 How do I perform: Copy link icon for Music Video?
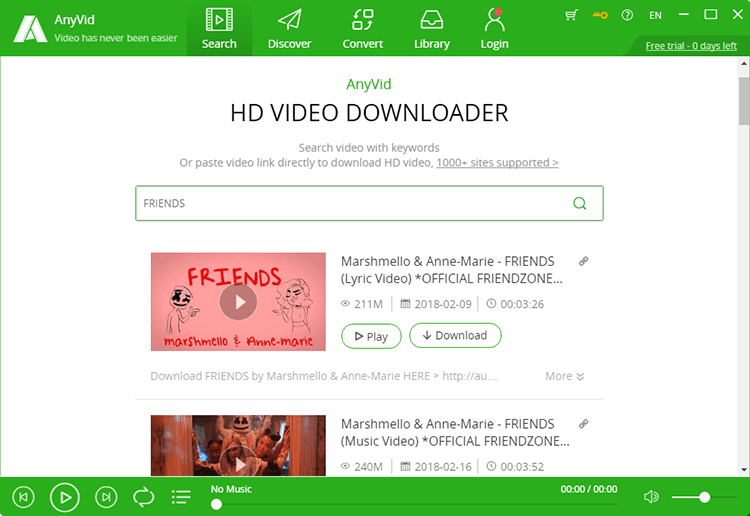583,424
